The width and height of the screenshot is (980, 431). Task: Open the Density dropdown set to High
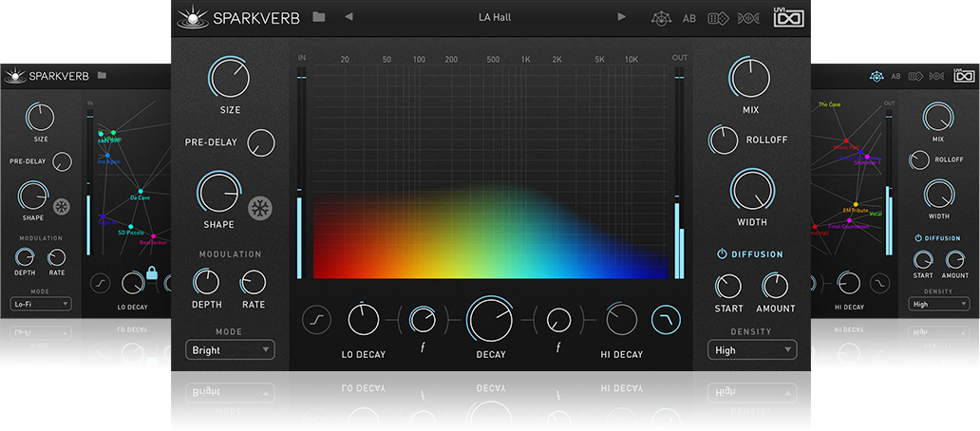[751, 350]
